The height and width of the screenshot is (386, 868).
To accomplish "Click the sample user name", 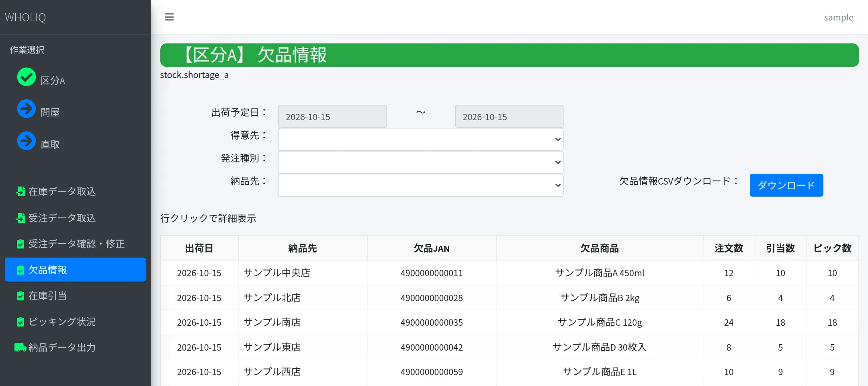I will tap(838, 17).
